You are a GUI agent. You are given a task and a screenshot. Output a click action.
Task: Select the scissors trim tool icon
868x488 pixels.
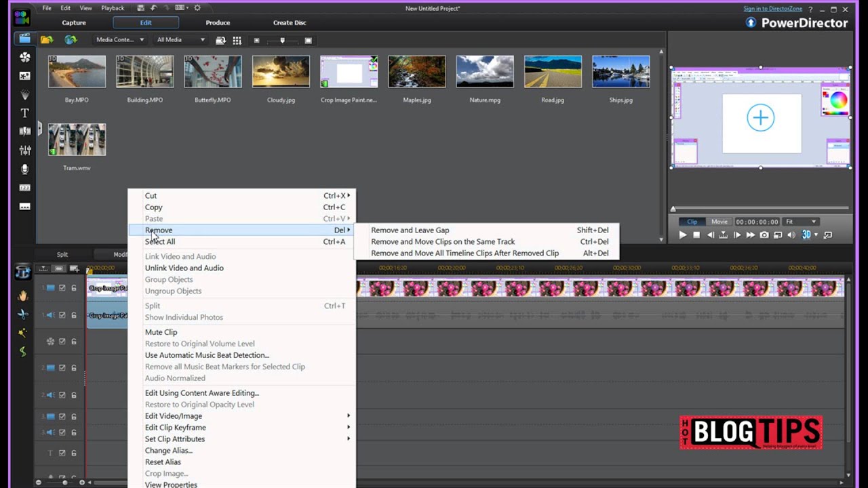(23, 314)
